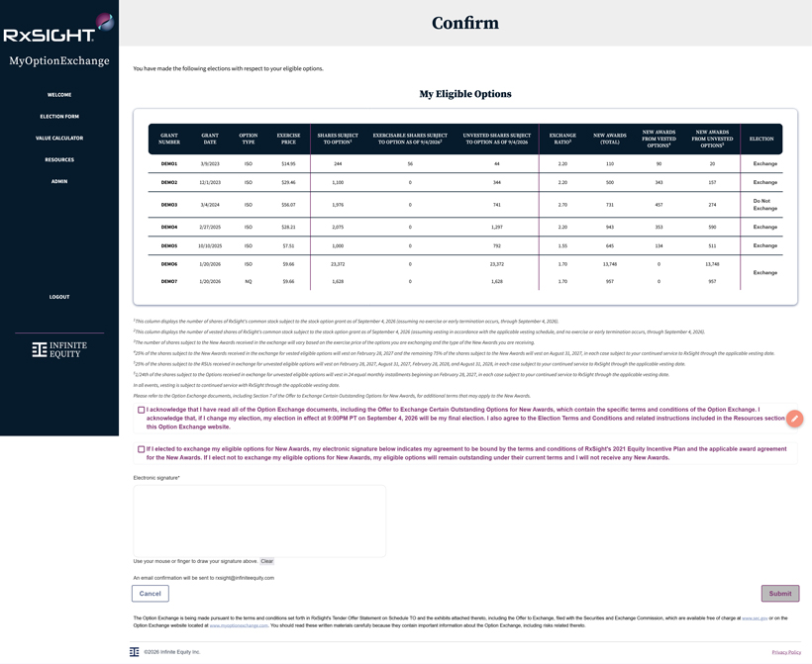Click the My Eligible Options heading

click(x=465, y=94)
